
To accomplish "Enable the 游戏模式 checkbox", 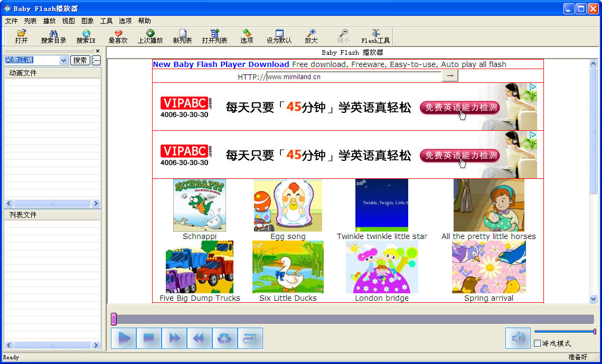I will coord(538,343).
